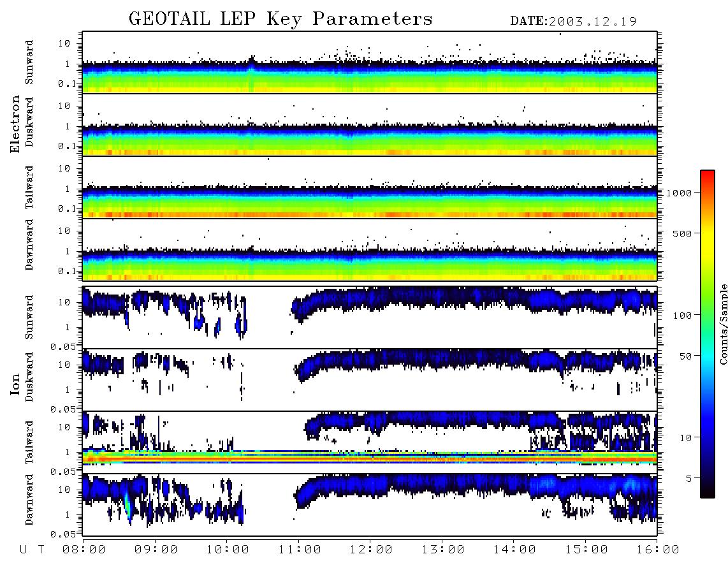This screenshot has height=561, width=728.
Task: Click the 'Dawnward' label of the Electron group
Action: [x=29, y=245]
